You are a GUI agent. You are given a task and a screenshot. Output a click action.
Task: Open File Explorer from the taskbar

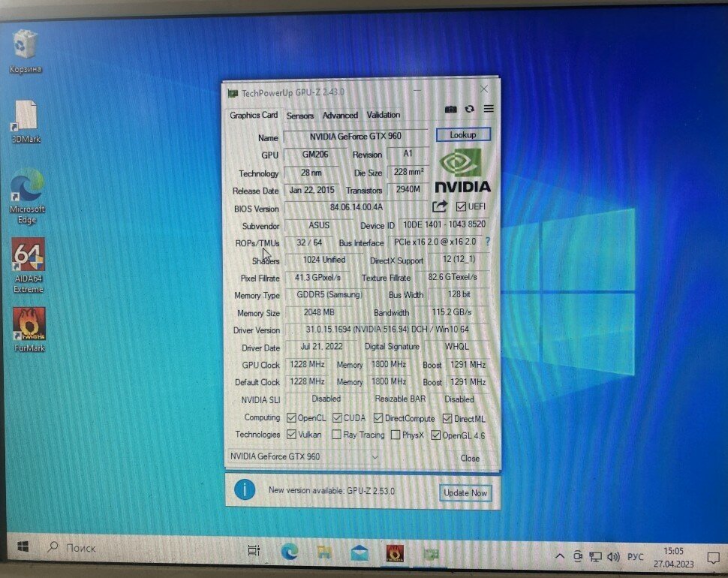pyautogui.click(x=324, y=552)
